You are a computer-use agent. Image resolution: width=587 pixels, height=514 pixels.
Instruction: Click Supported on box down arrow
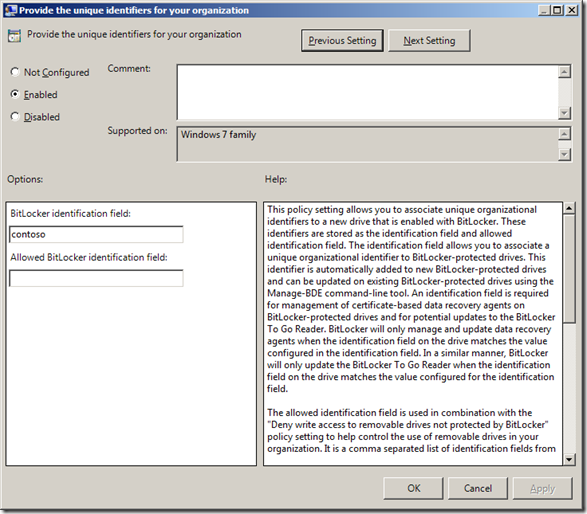(x=564, y=154)
